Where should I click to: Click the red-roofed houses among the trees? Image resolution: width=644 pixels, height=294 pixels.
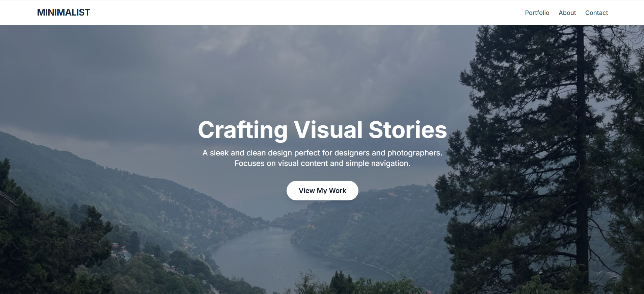point(121,251)
